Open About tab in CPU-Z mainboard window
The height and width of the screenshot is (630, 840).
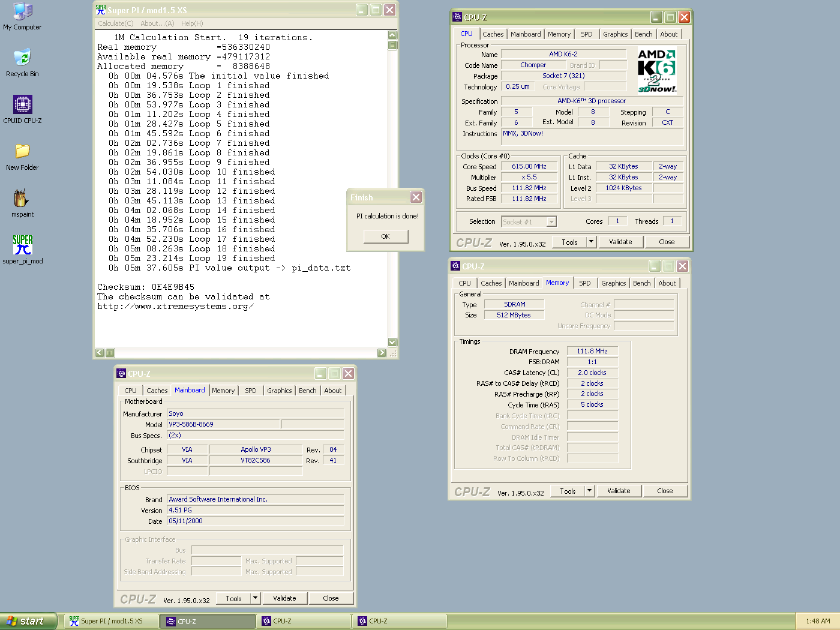pos(333,391)
